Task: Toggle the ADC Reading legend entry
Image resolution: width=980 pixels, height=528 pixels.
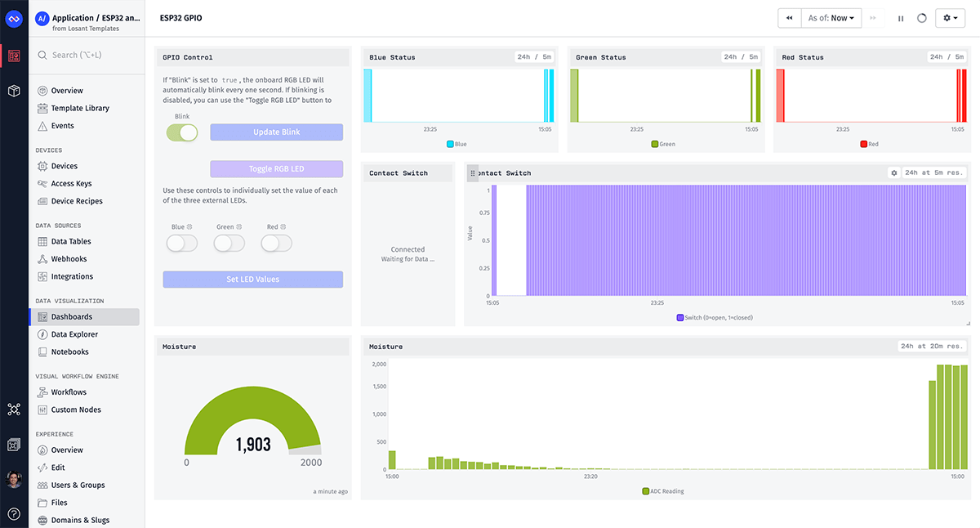Action: 663,491
